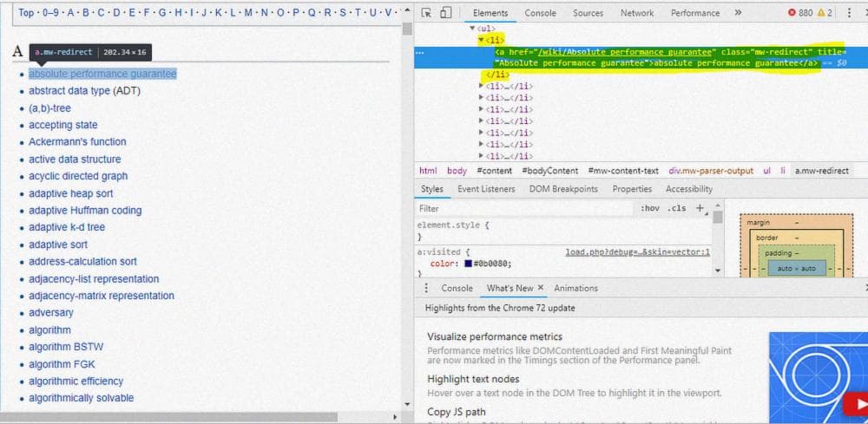Open the Animations drawer tab
Viewport: 868px width, 424px height.
(x=575, y=288)
